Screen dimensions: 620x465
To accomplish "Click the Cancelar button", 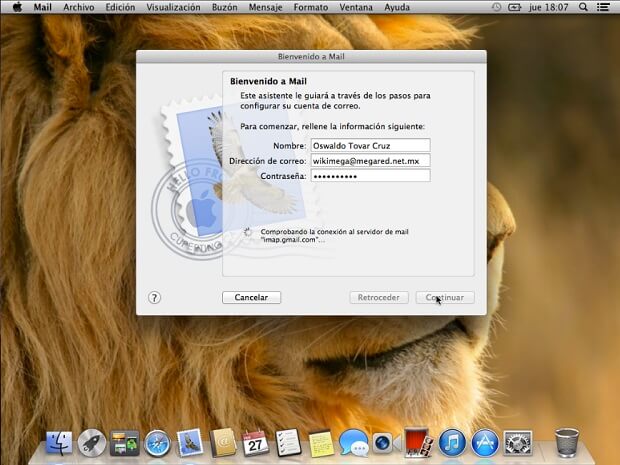I will point(251,297).
